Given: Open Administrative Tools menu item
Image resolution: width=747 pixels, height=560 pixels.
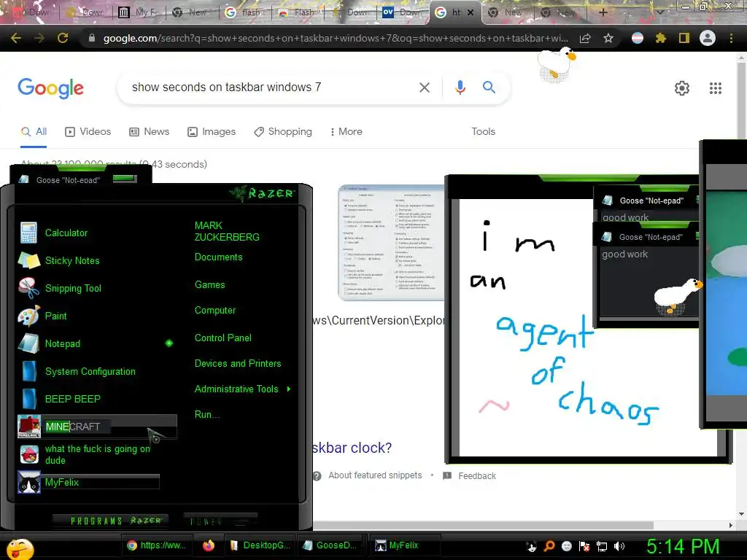Looking at the screenshot, I should pos(236,389).
